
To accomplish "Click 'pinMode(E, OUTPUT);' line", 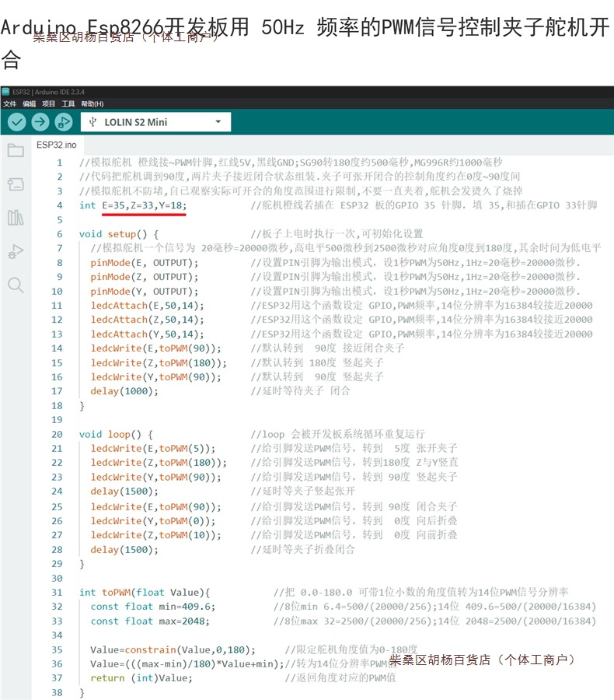I will 144,263.
